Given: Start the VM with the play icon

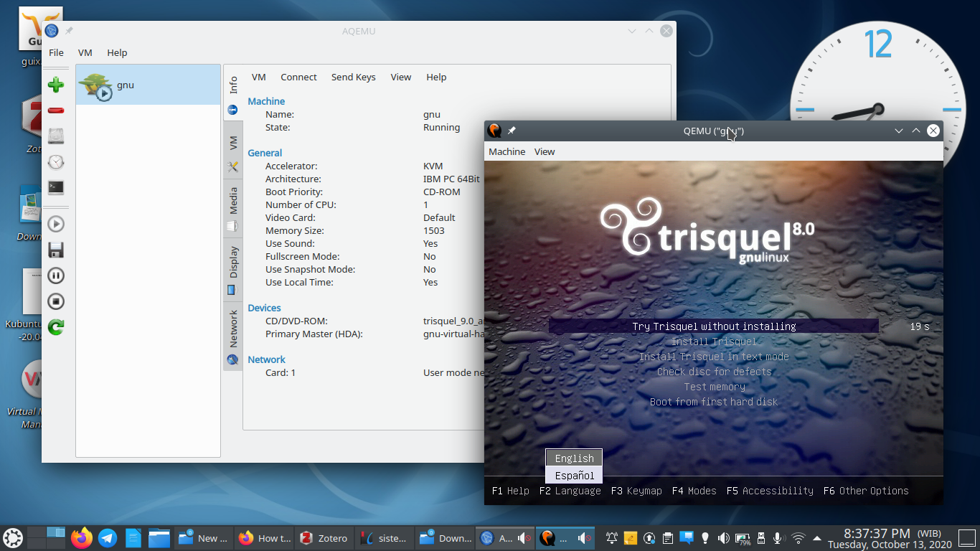Looking at the screenshot, I should [x=56, y=224].
